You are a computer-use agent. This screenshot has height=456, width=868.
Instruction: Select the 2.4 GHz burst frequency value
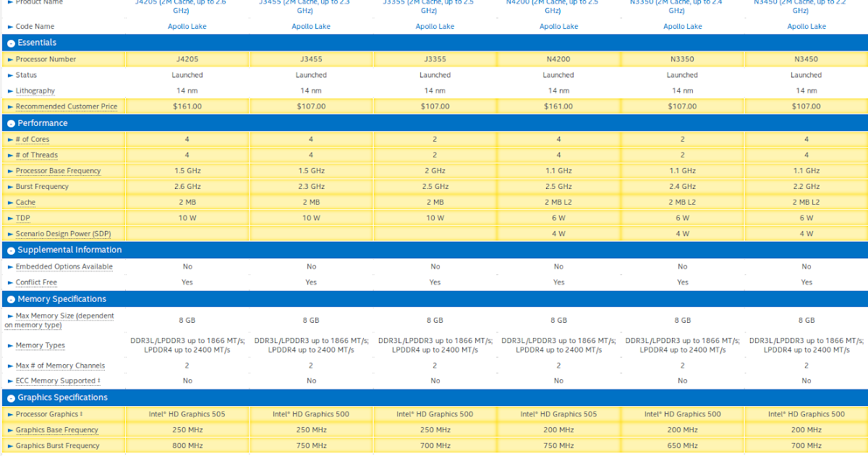683,187
